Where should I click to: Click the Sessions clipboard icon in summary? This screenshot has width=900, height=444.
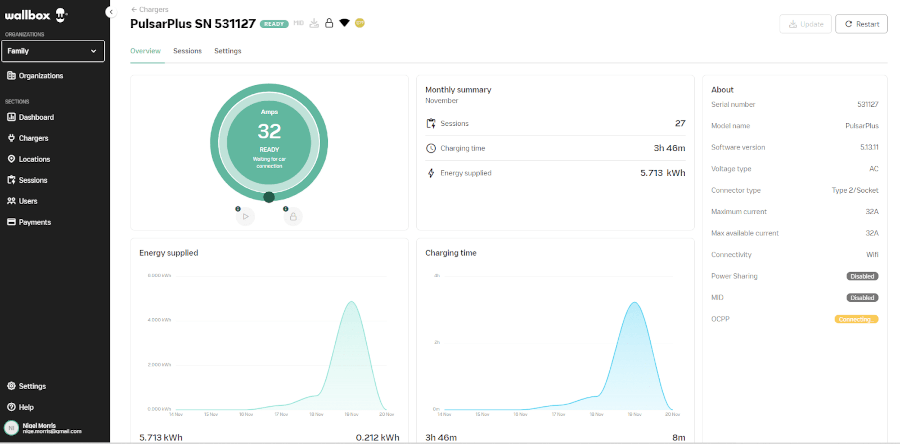[431, 123]
